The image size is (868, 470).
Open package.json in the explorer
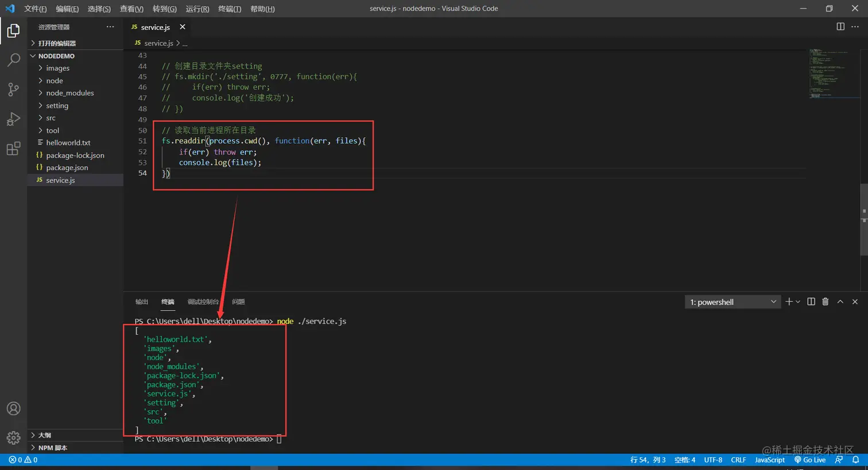[75, 168]
